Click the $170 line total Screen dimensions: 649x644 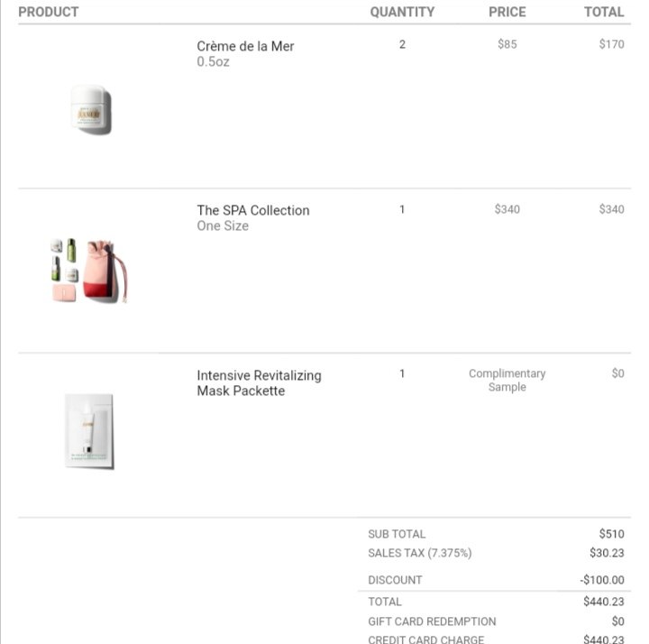[x=611, y=44]
